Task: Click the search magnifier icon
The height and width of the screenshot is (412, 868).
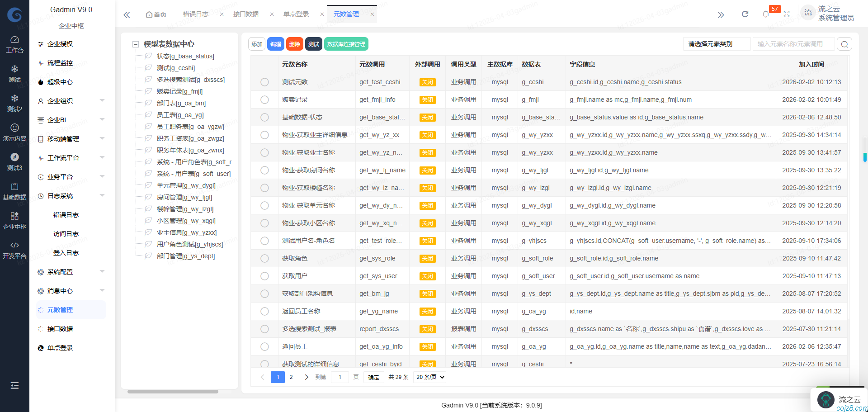Action: click(844, 44)
